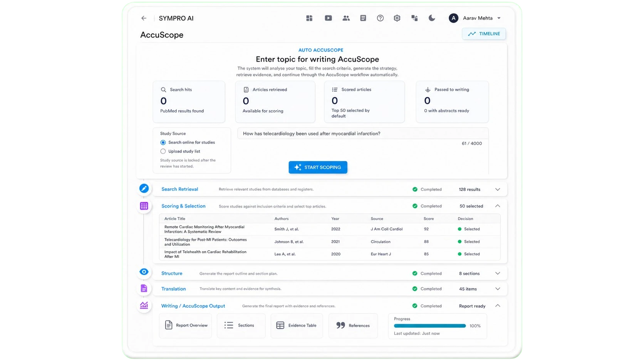Open the Report Overview tab
The image size is (644, 362).
coord(186,325)
